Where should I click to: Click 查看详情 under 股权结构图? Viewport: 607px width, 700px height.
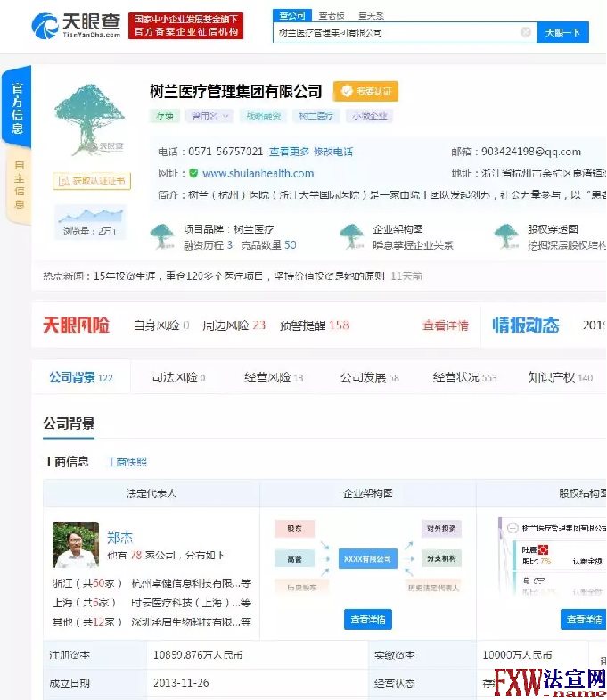pyautogui.click(x=583, y=619)
